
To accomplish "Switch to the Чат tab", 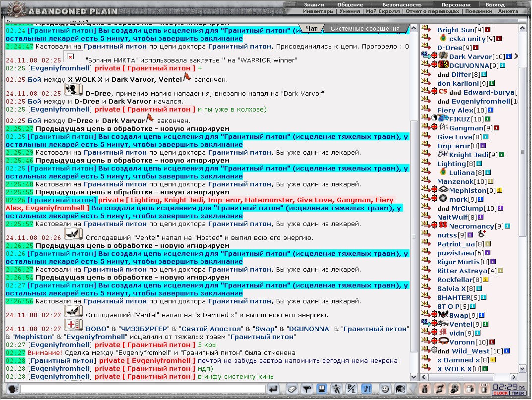I will click(x=311, y=28).
